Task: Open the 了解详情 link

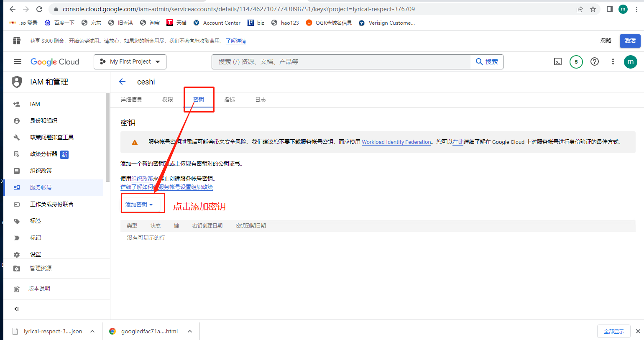Action: 236,41
